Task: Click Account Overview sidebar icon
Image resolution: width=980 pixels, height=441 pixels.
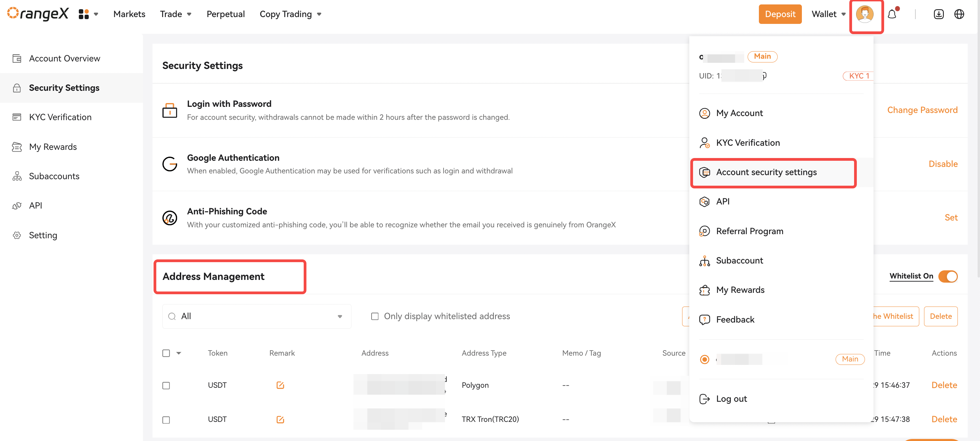Action: click(x=17, y=58)
